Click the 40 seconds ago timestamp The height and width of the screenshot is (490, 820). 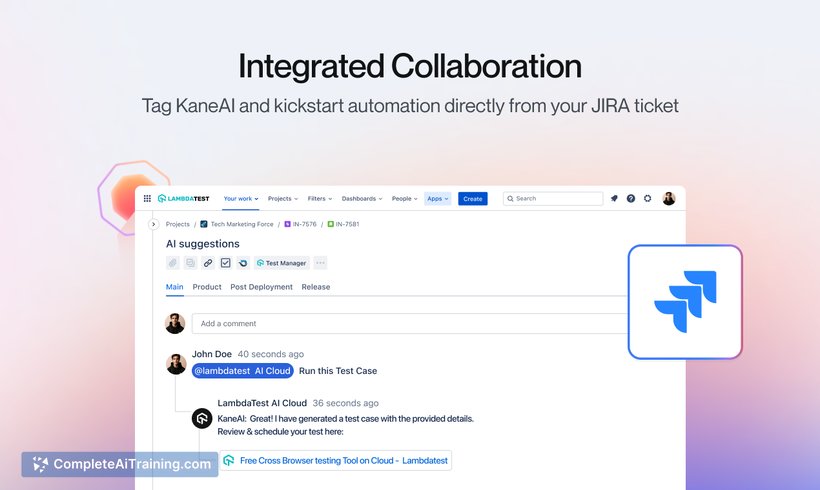click(271, 354)
